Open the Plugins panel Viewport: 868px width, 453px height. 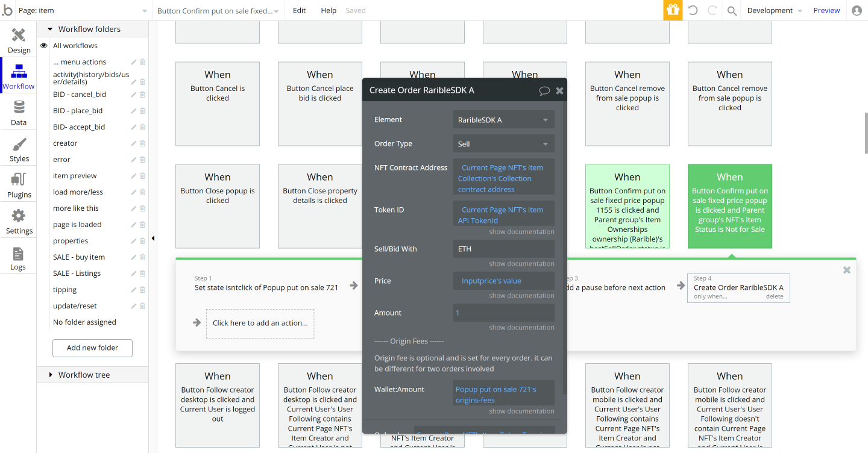[x=19, y=184]
